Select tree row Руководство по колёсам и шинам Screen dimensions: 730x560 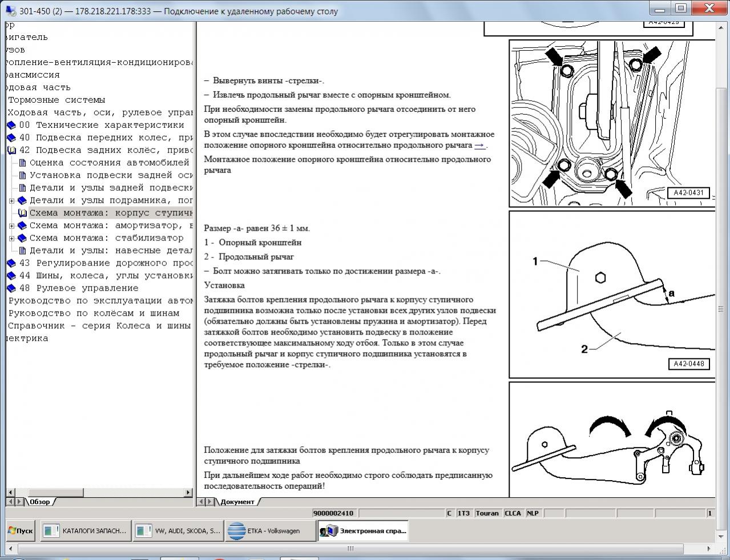tap(94, 313)
